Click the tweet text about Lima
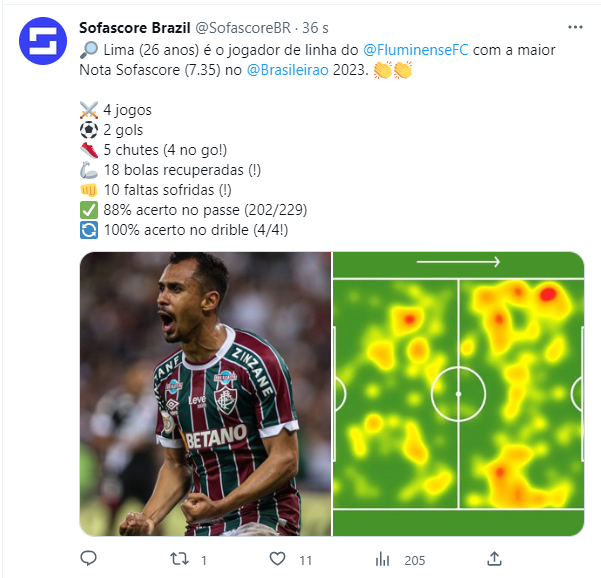 [x=317, y=60]
